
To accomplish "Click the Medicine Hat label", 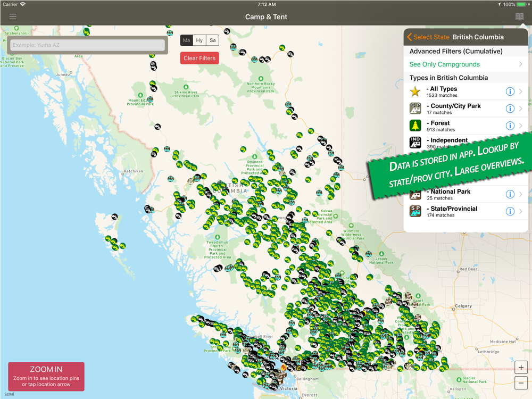I will 503,342.
